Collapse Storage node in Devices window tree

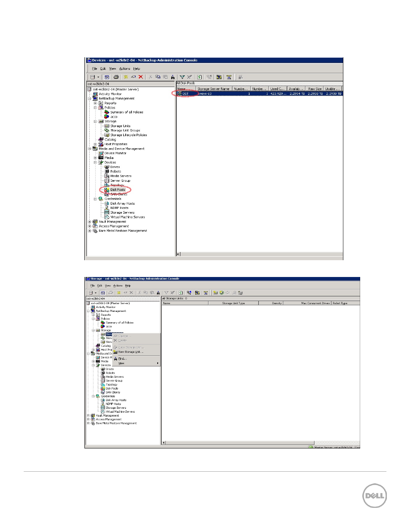(x=95, y=121)
